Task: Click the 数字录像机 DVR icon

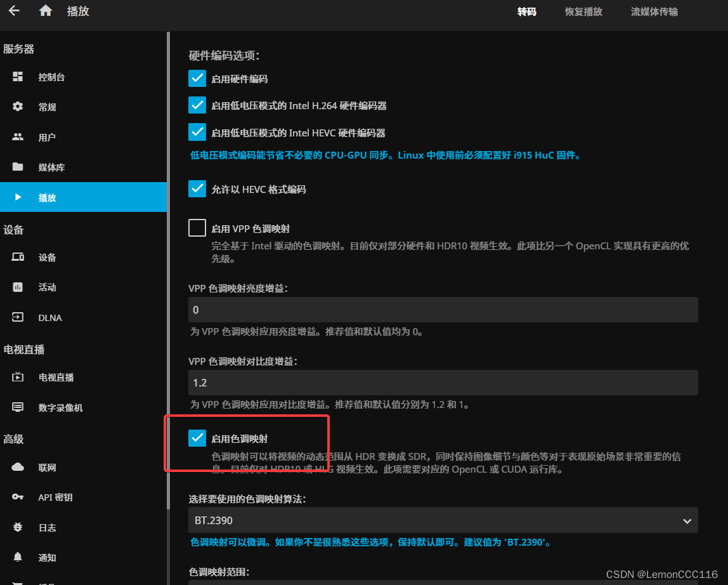Action: [x=18, y=407]
